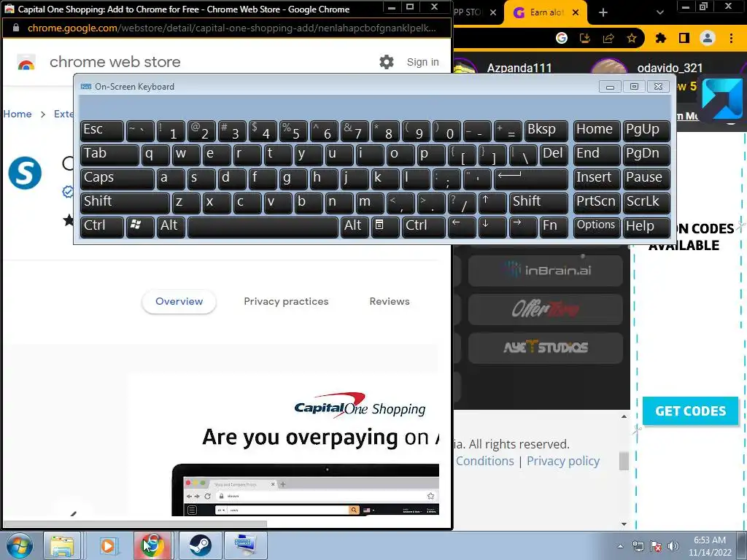Toggle the Fn key on keyboard
Screen dimensions: 747x560
554,227
